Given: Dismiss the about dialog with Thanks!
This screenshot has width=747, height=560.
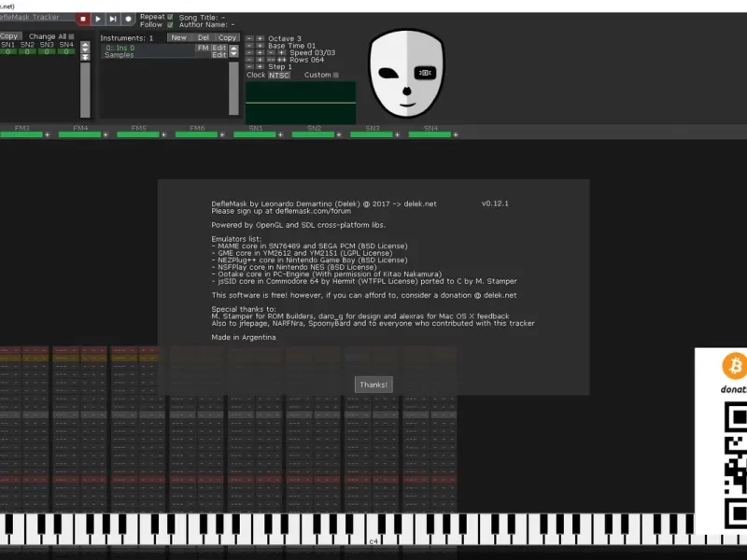Looking at the screenshot, I should pyautogui.click(x=373, y=385).
